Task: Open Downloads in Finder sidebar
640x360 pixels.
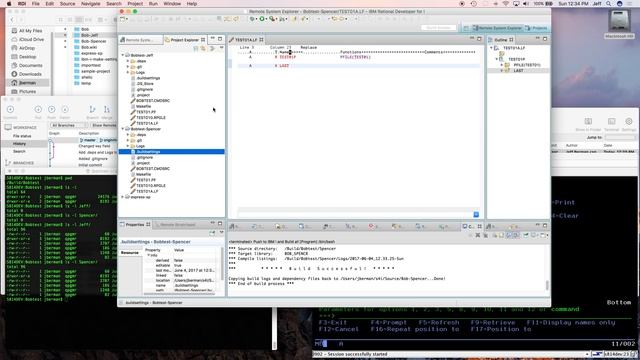Action: pyautogui.click(x=30, y=74)
